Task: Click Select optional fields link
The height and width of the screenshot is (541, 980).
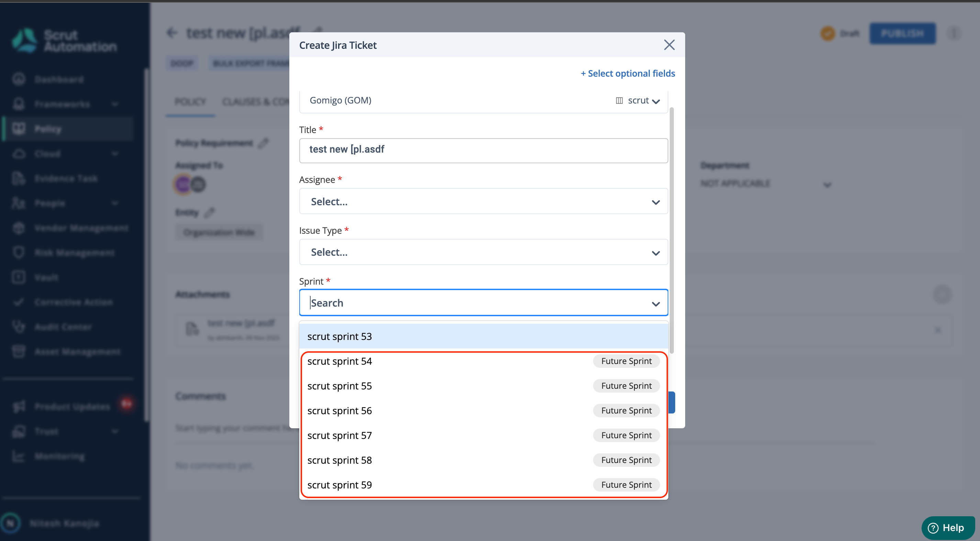Action: click(628, 74)
